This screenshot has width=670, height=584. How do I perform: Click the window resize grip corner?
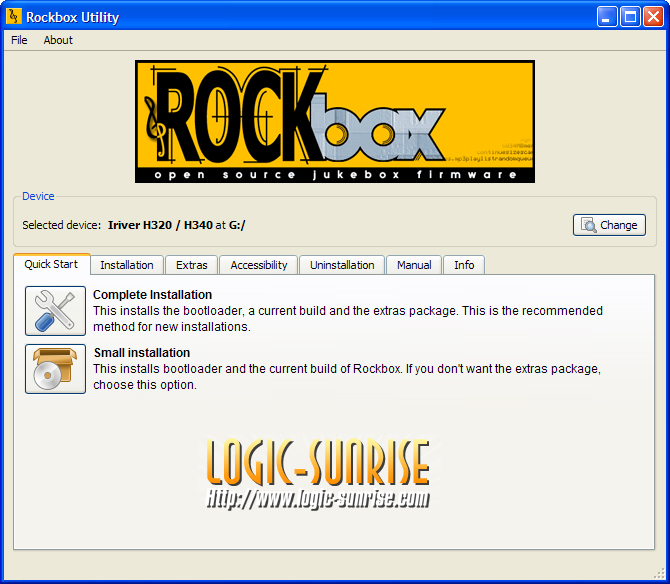[x=659, y=573]
